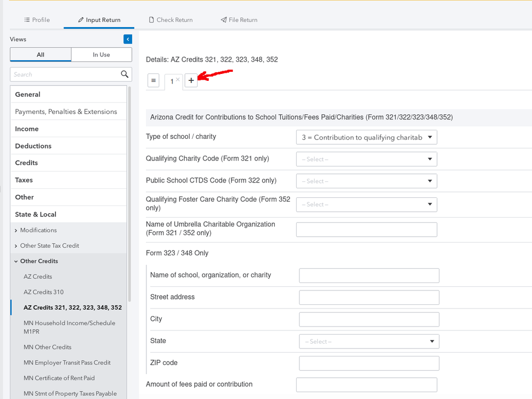Switch to the Profile tab
Viewport: 532px width, 399px height.
coord(37,20)
